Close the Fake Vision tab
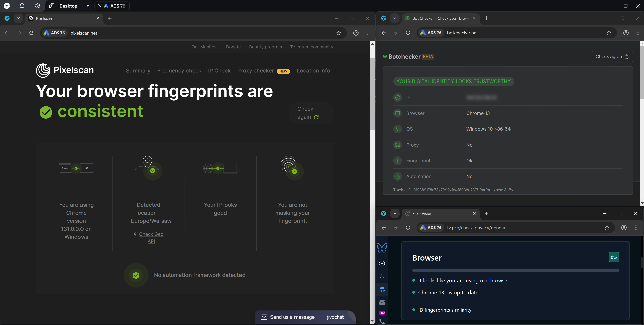 [x=474, y=213]
